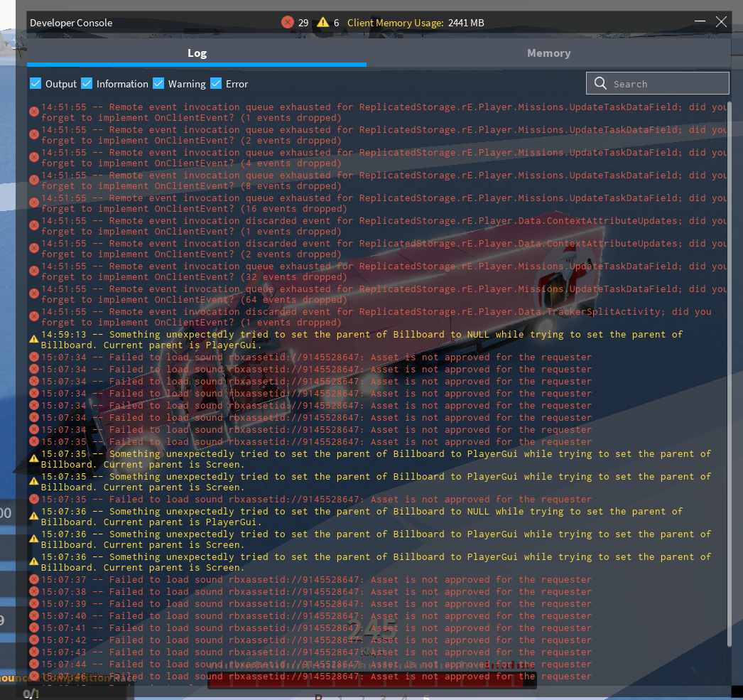The image size is (743, 700).
Task: Click error icon beside the 64 events dropped entry
Action: coord(33,294)
